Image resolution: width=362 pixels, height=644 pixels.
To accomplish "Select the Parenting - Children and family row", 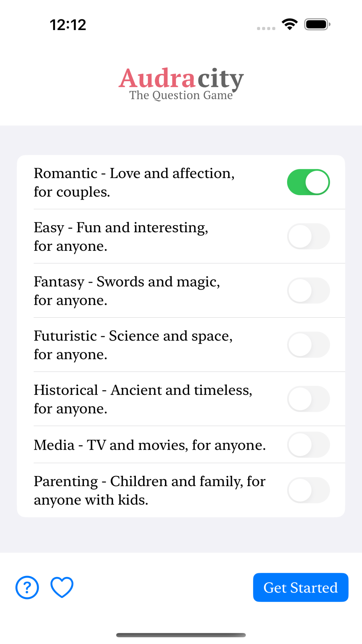I will click(x=181, y=490).
